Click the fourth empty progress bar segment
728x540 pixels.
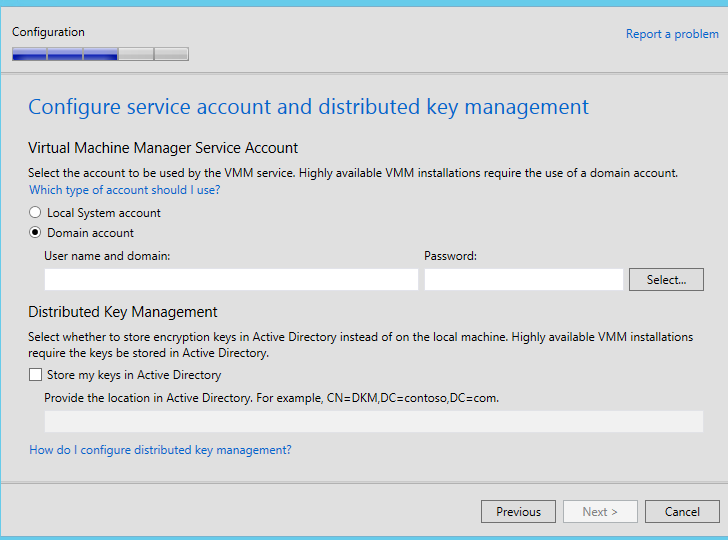[136, 54]
